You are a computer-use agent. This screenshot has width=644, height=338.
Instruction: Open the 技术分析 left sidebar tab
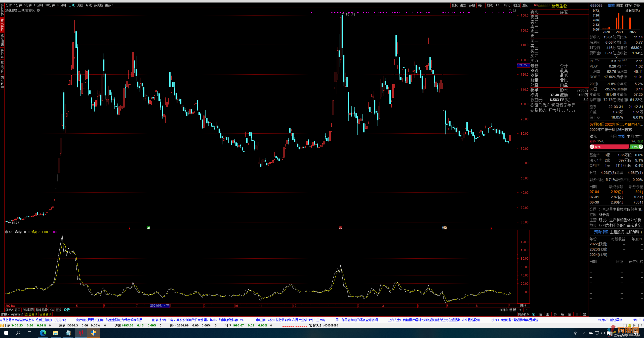pos(2,25)
